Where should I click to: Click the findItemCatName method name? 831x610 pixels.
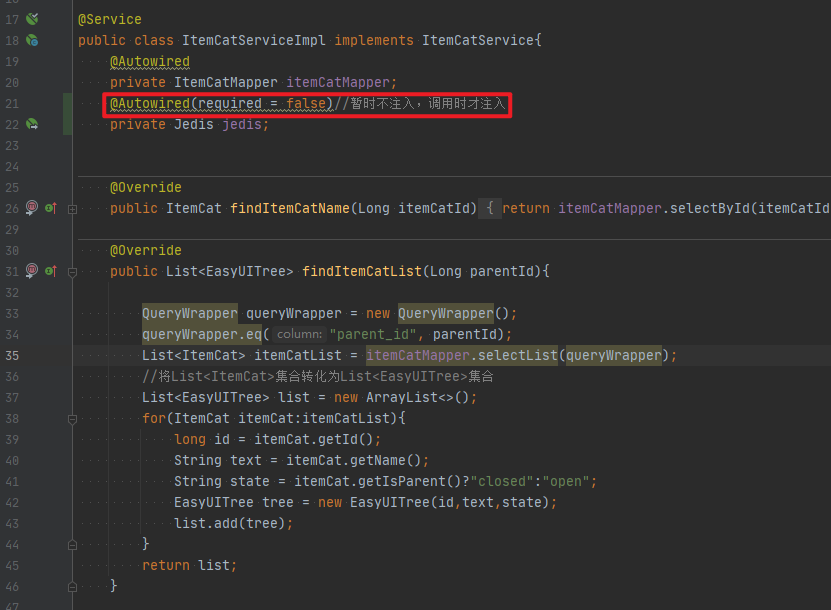(289, 208)
